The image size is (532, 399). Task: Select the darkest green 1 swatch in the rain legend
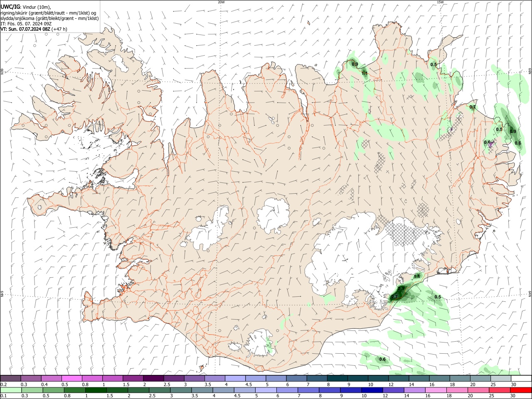(x=96, y=390)
